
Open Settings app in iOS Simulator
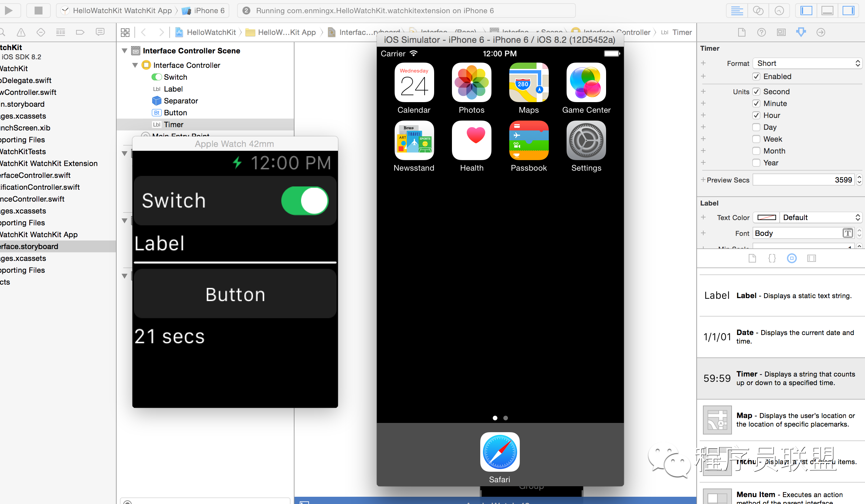[586, 140]
